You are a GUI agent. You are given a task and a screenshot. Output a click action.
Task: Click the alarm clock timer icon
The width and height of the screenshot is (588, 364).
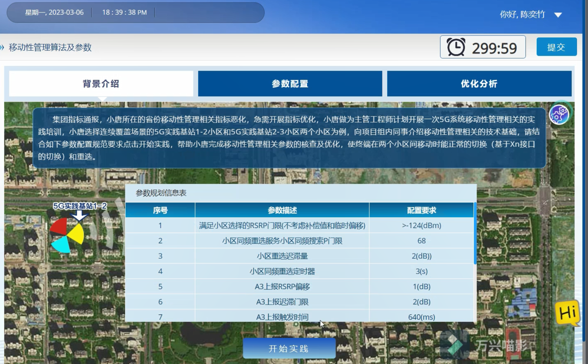(456, 47)
